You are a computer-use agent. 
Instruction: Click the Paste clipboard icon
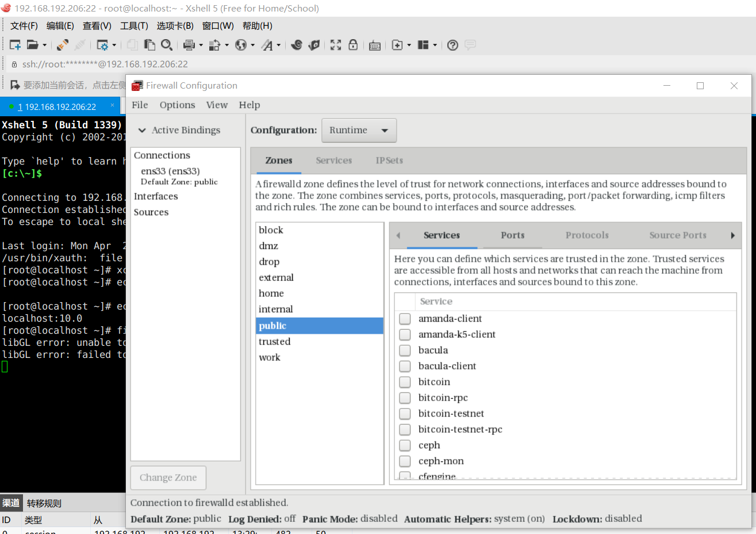(149, 45)
